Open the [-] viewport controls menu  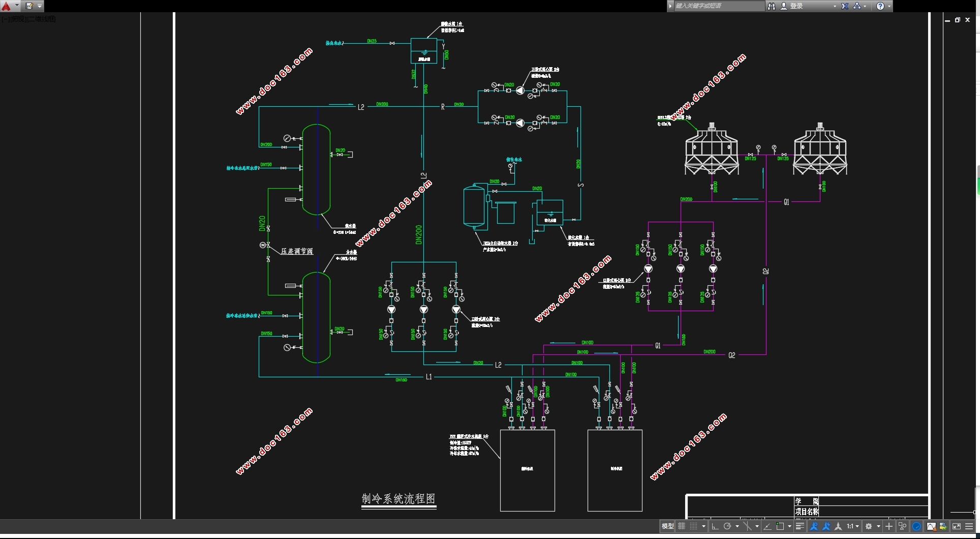coord(5,19)
